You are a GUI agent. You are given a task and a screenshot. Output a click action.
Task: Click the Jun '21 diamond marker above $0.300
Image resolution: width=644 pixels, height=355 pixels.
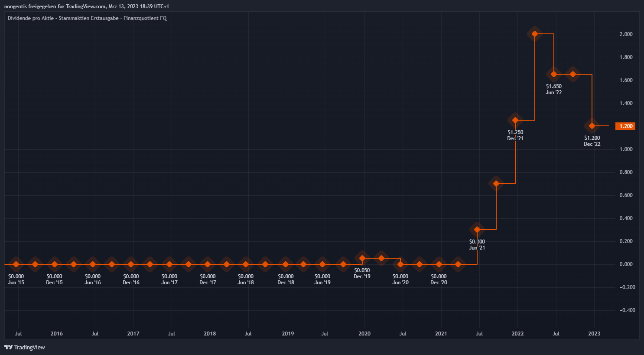coord(477,230)
